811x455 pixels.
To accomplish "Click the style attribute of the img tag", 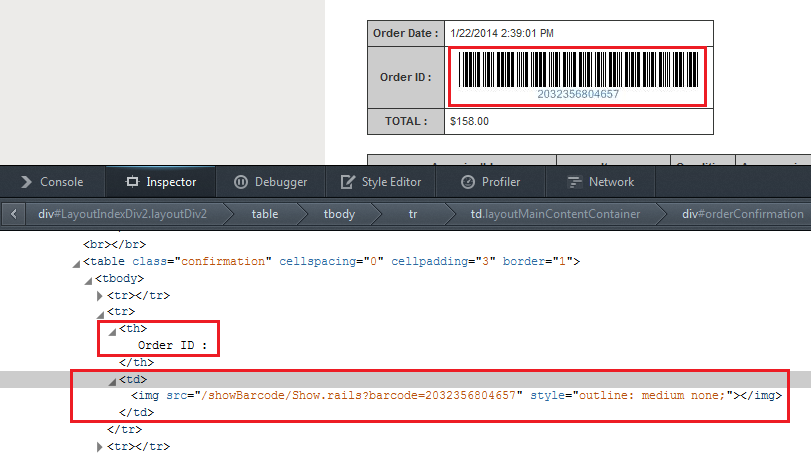I will pyautogui.click(x=632, y=396).
